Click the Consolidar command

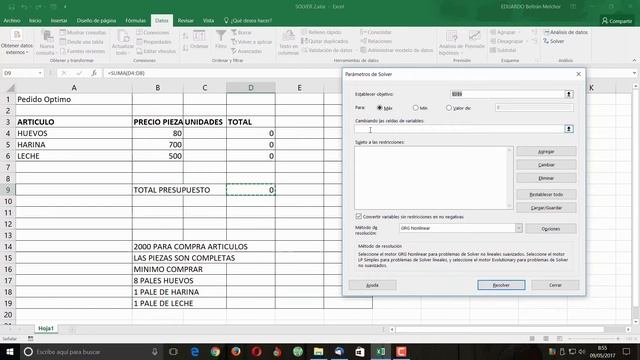(376, 32)
